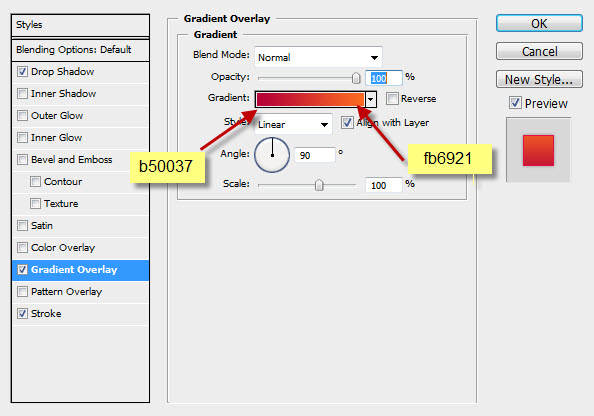Viewport: 594px width, 416px height.
Task: Click the Opacity slider handle
Action: pos(356,78)
